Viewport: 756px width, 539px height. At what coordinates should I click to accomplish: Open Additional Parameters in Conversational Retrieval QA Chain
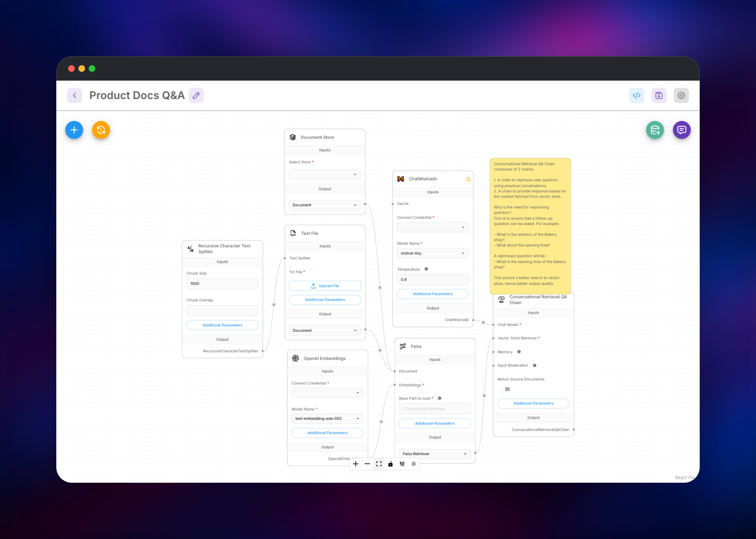533,404
